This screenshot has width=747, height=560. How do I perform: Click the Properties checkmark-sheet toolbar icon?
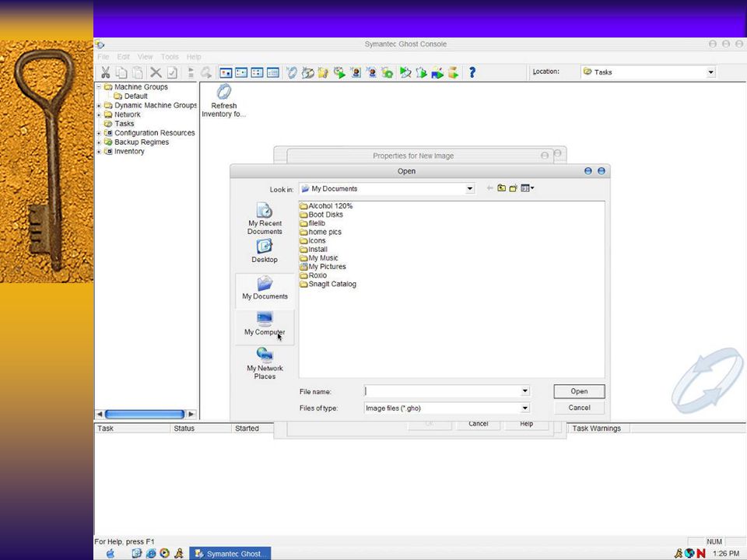172,72
